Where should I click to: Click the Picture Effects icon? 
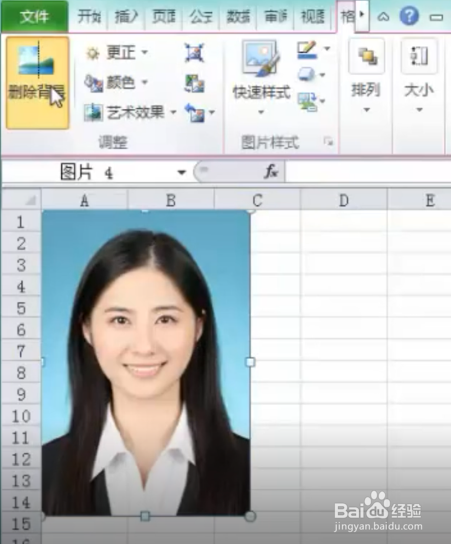pos(306,74)
